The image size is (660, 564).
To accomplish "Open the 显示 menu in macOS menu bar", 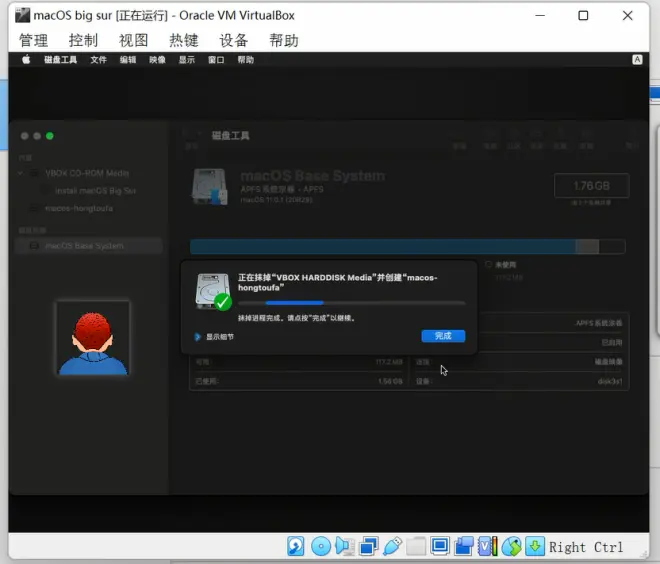I will 187,60.
